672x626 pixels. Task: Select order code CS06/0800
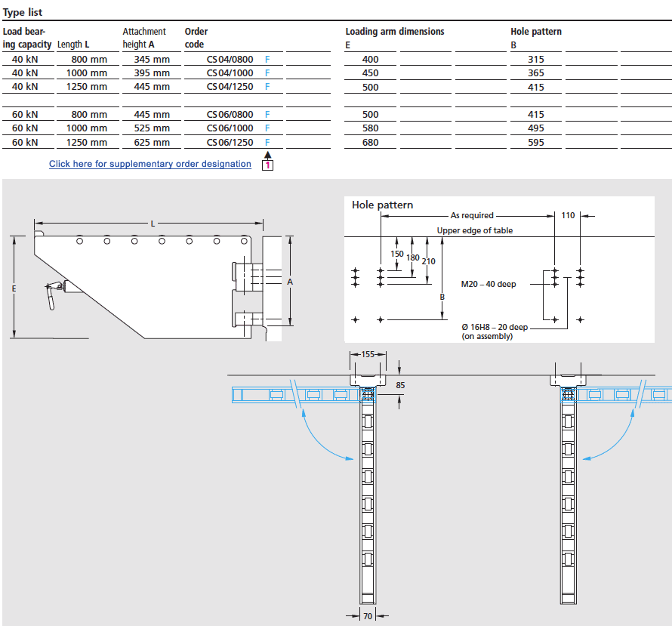tap(230, 115)
